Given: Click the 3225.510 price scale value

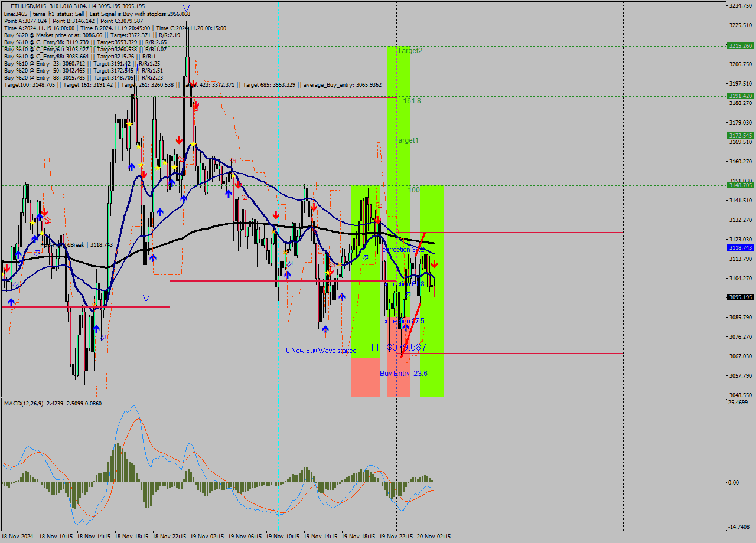Looking at the screenshot, I should click(x=741, y=25).
